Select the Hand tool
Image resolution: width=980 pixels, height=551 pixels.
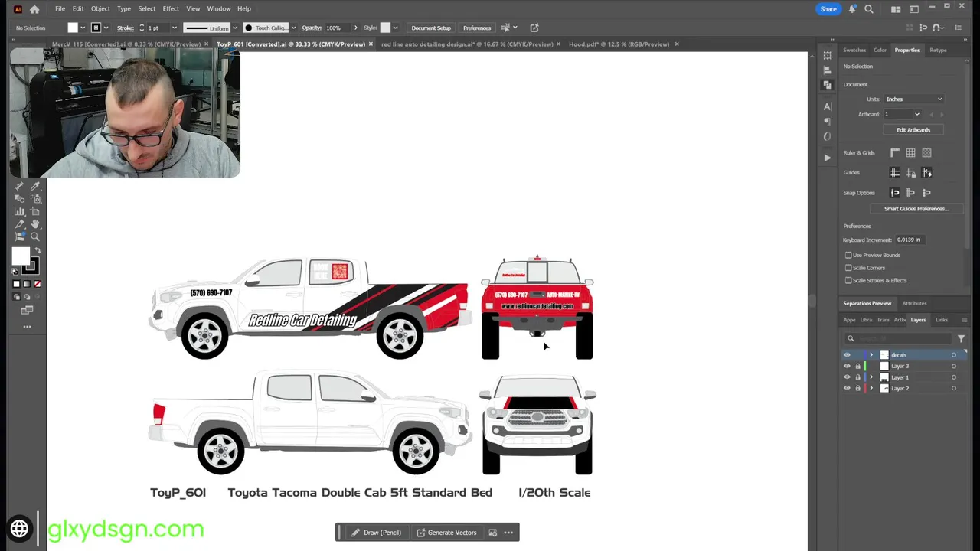point(35,224)
